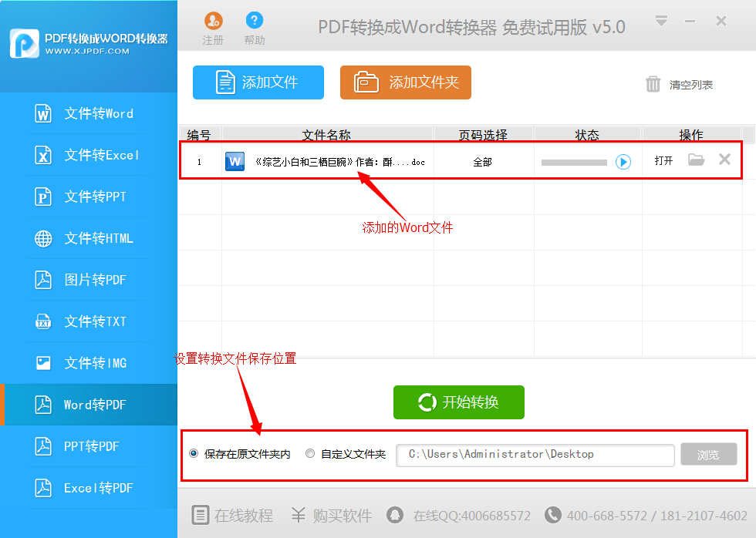The image size is (756, 538).
Task: Select the 文件转Word mode
Action: [89, 113]
